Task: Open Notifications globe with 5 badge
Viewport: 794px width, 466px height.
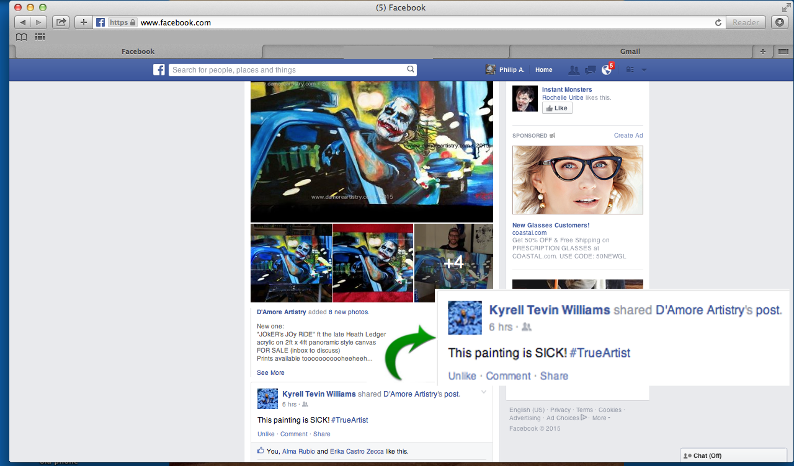Action: coord(607,69)
